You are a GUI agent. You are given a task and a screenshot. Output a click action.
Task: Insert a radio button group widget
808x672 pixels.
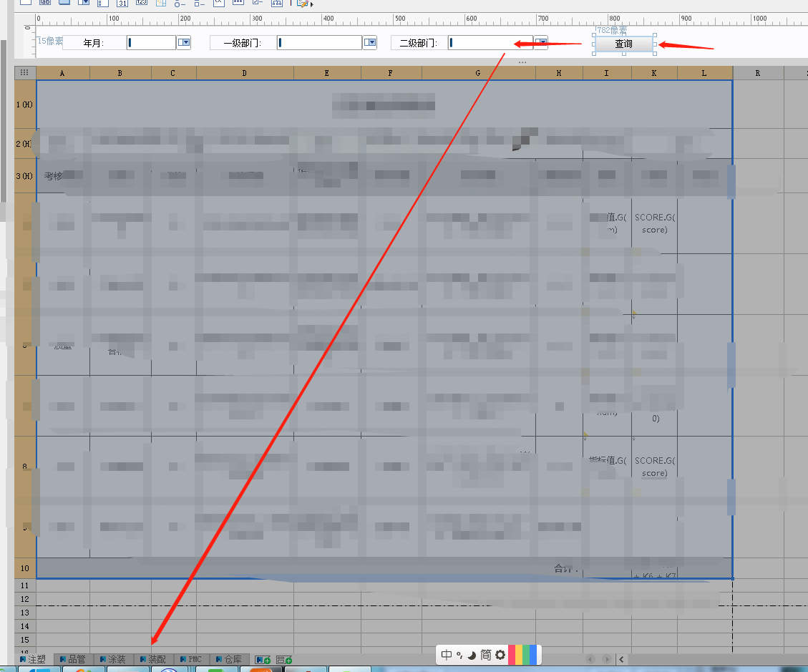click(x=180, y=3)
